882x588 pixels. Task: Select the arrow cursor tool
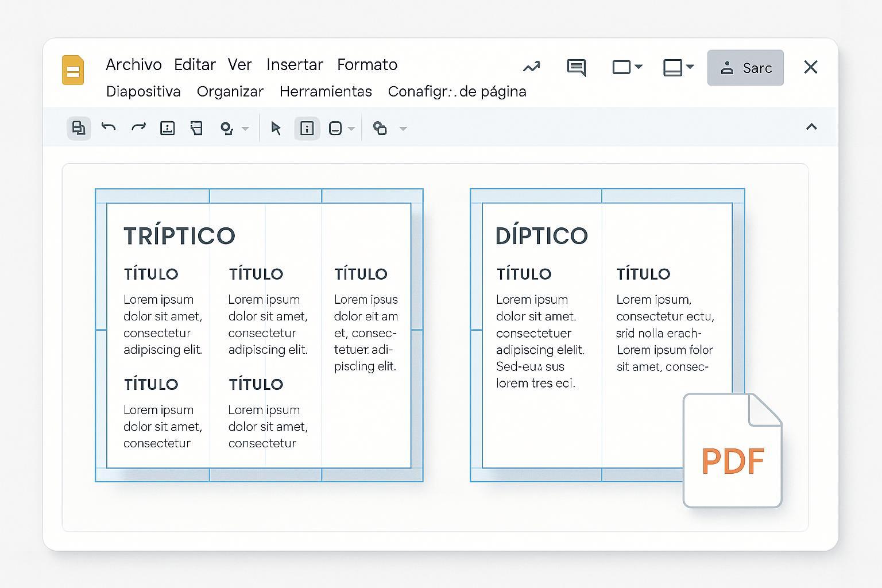pos(276,128)
